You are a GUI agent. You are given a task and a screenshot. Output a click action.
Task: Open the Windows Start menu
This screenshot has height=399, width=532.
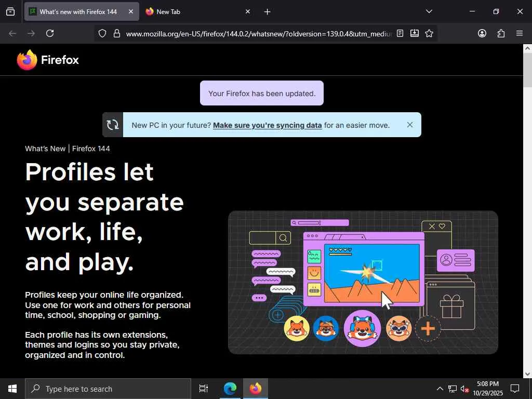coord(12,389)
